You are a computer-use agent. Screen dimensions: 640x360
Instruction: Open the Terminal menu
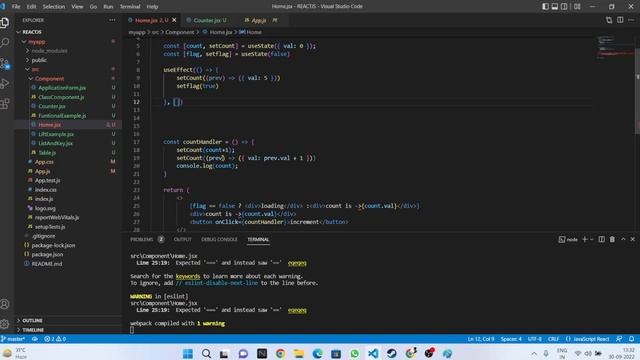(130, 7)
